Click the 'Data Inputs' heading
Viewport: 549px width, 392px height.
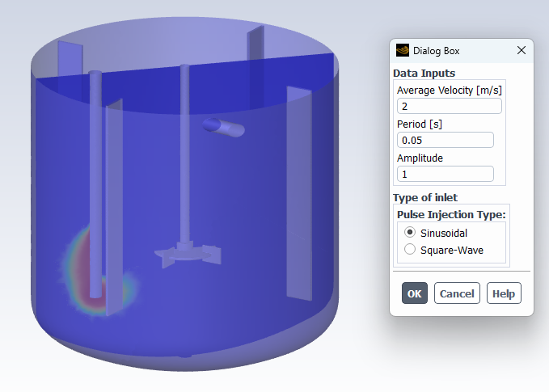(424, 74)
